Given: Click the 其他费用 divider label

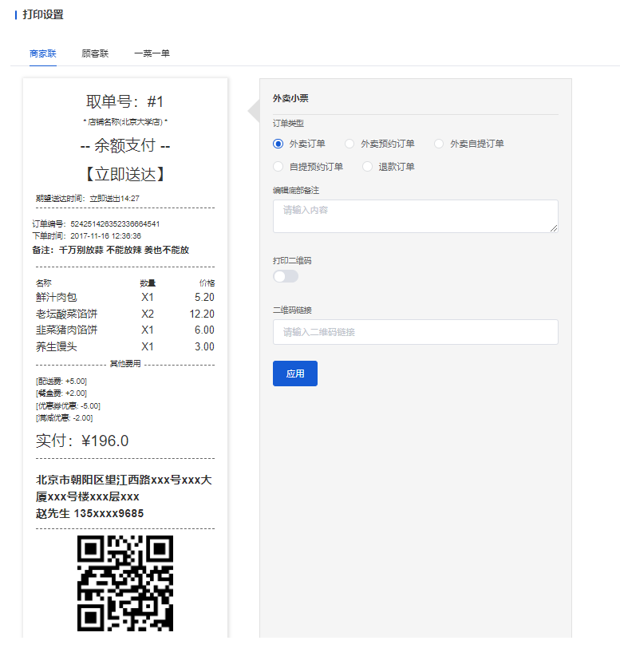Looking at the screenshot, I should [125, 364].
